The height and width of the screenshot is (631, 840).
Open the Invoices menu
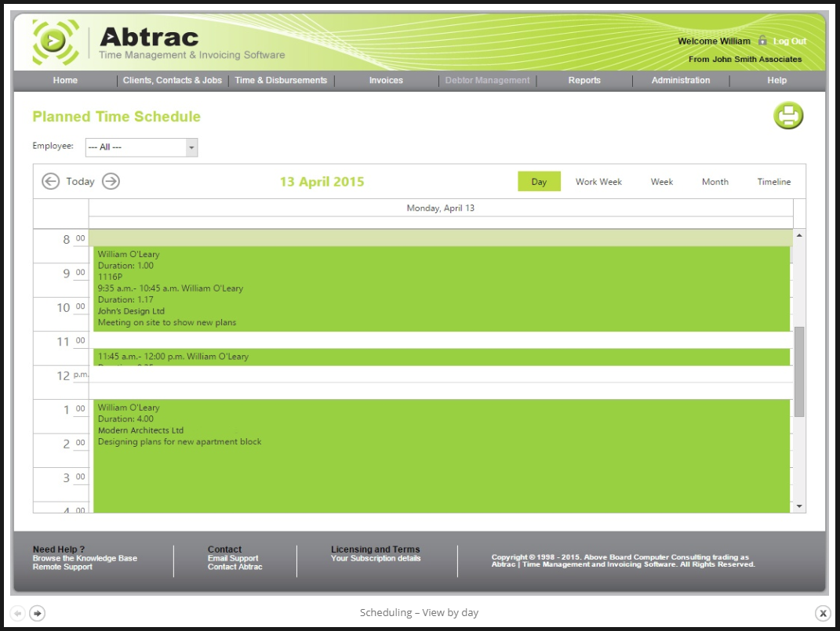[x=386, y=80]
